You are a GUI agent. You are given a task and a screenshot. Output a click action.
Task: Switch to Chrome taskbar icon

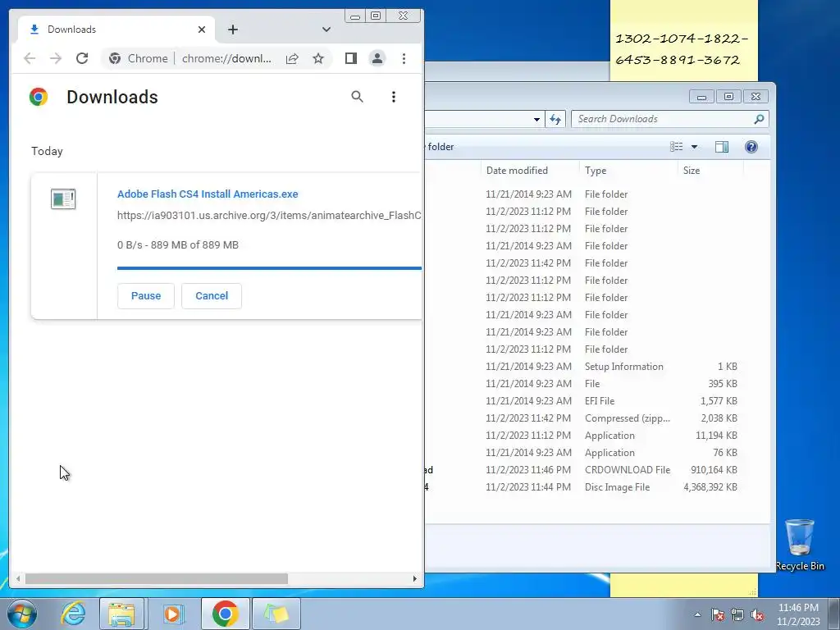[x=225, y=614]
